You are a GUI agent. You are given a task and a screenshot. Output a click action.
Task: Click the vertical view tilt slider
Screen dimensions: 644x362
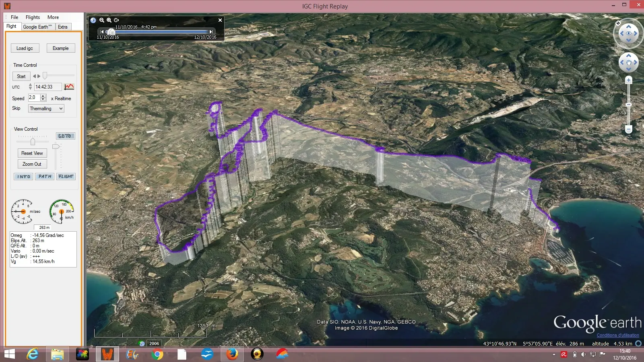coord(56,146)
